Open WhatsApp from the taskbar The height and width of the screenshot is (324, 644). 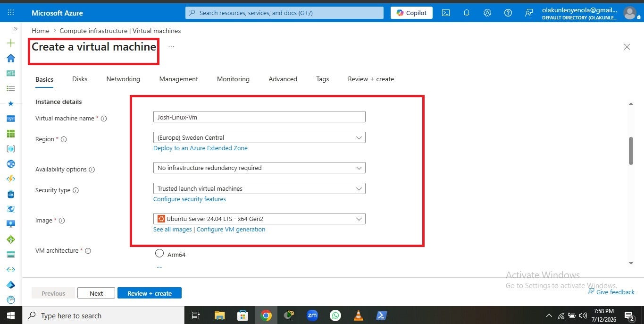pyautogui.click(x=335, y=315)
